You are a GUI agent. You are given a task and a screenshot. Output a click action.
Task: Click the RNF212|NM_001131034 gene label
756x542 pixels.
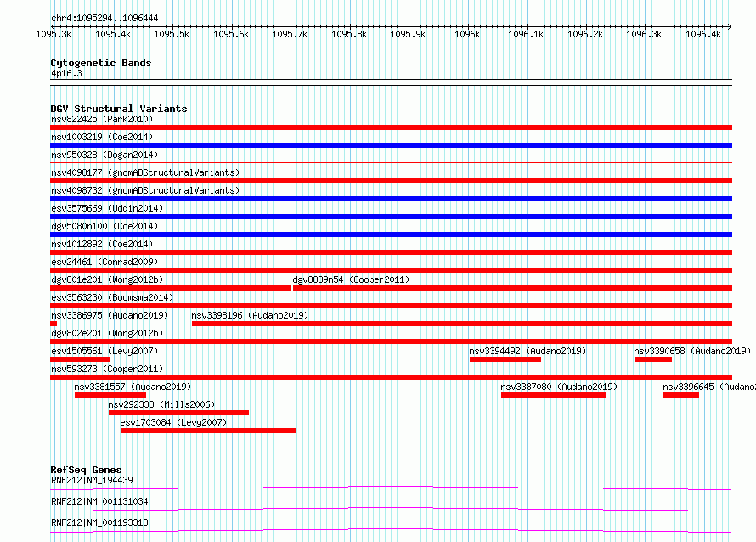click(x=99, y=501)
